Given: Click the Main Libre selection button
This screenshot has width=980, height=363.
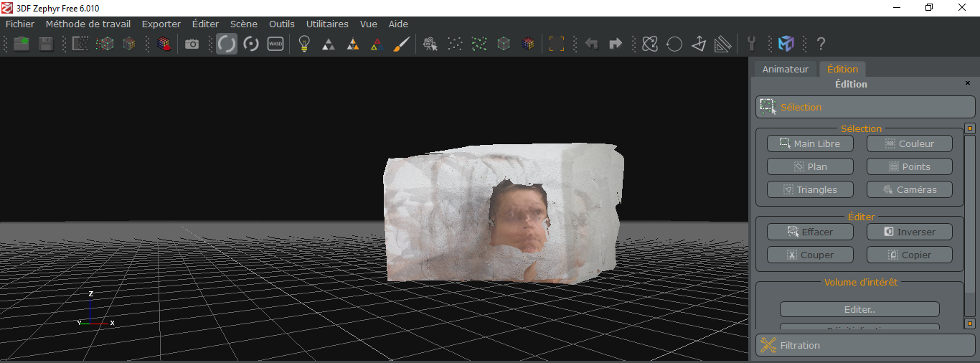Looking at the screenshot, I should click(x=810, y=143).
